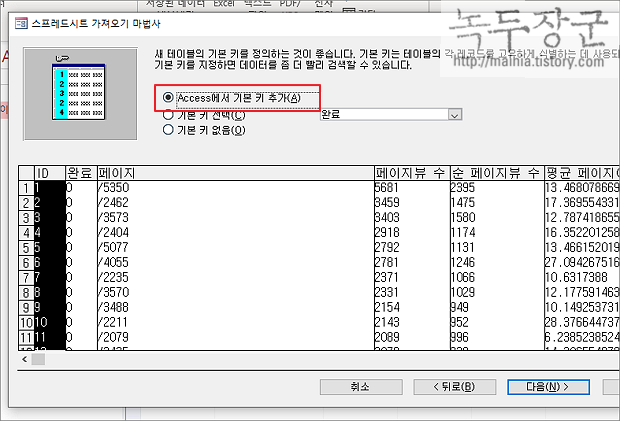620x421 pixels.
Task: Select the '페이지뷰 수' column header
Action: [412, 173]
